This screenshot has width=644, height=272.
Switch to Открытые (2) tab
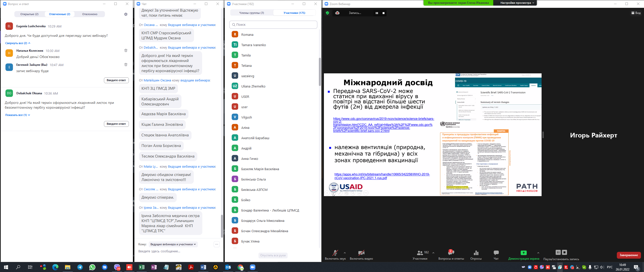click(x=29, y=14)
